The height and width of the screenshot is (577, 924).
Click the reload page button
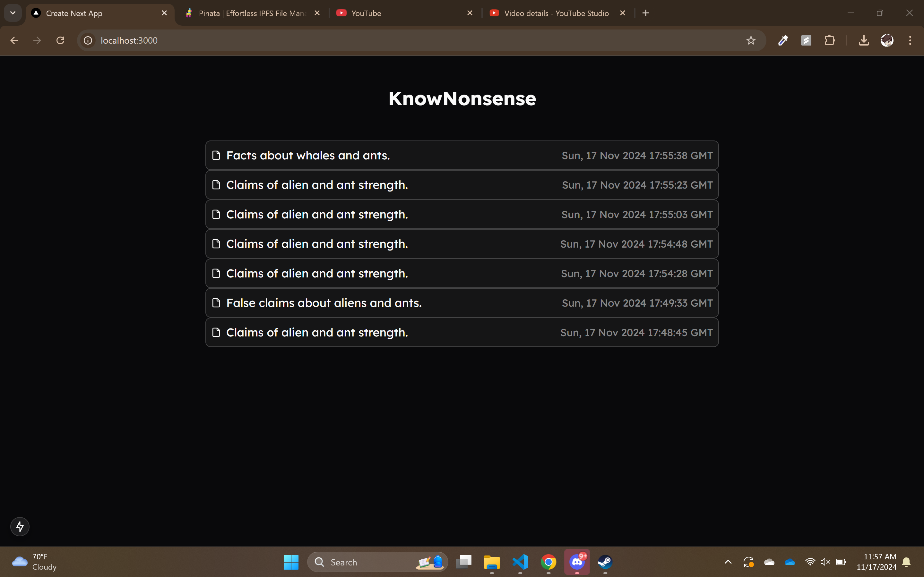tap(60, 40)
